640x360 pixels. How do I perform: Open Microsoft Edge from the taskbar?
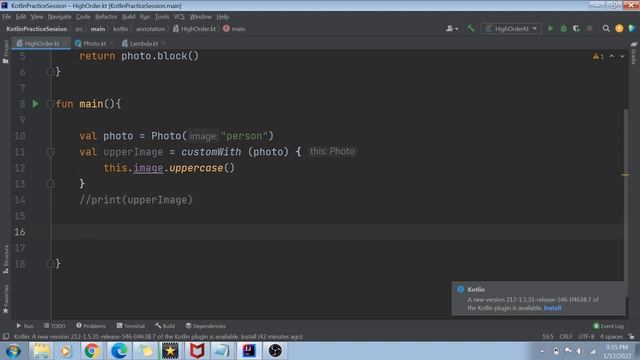point(119,351)
